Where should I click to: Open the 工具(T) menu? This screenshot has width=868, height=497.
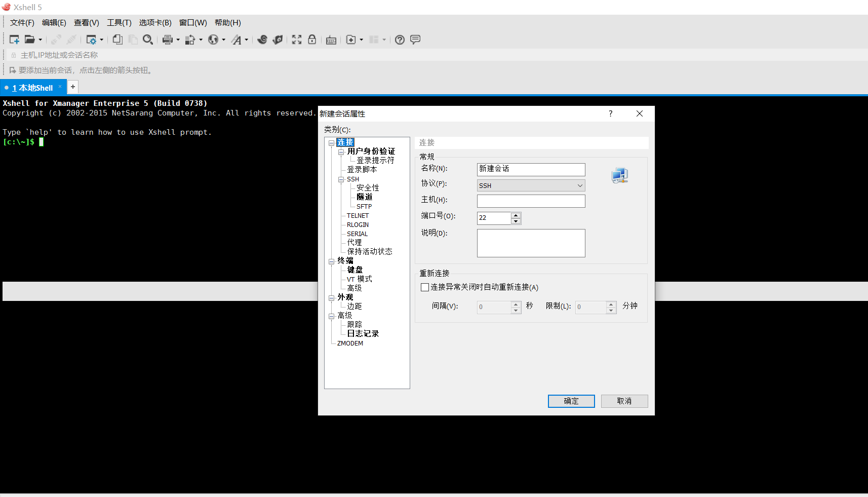[x=119, y=23]
